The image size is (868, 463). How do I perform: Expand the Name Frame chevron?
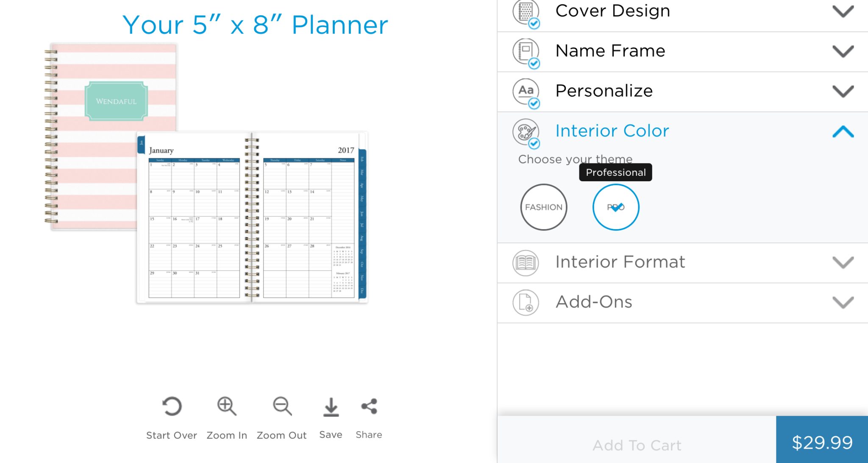click(x=843, y=51)
